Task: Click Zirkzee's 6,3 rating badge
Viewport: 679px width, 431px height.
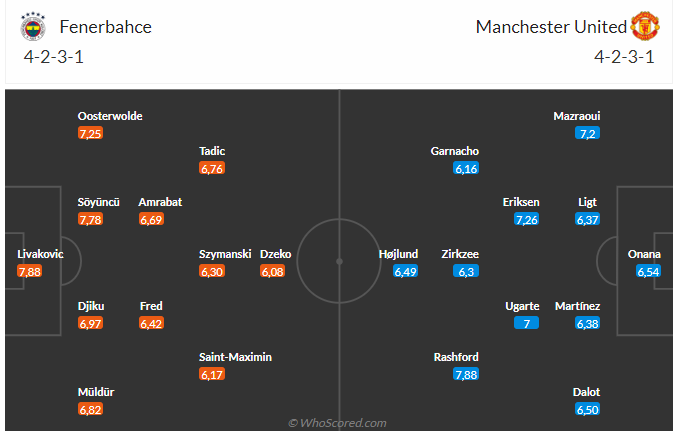Action: tap(466, 271)
